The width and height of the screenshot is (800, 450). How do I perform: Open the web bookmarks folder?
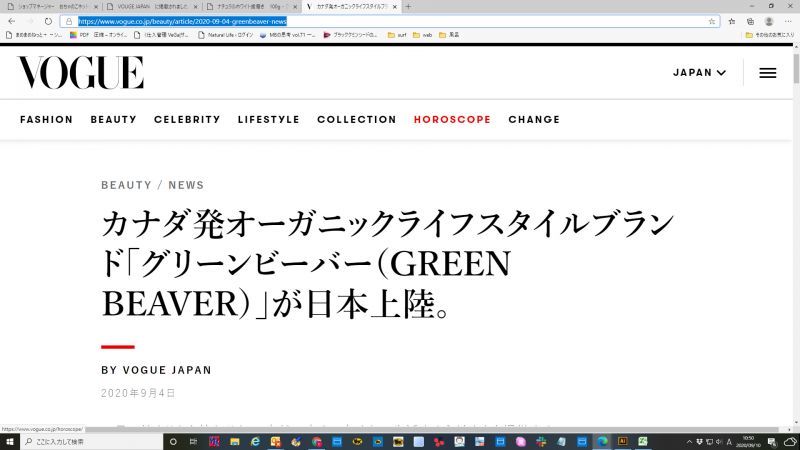422,35
